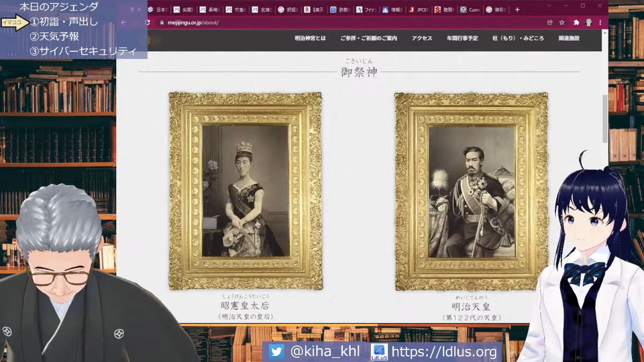The image size is (644, 362).
Task: Open ご参拝・ご祈願のご案内 menu
Action: (368, 38)
